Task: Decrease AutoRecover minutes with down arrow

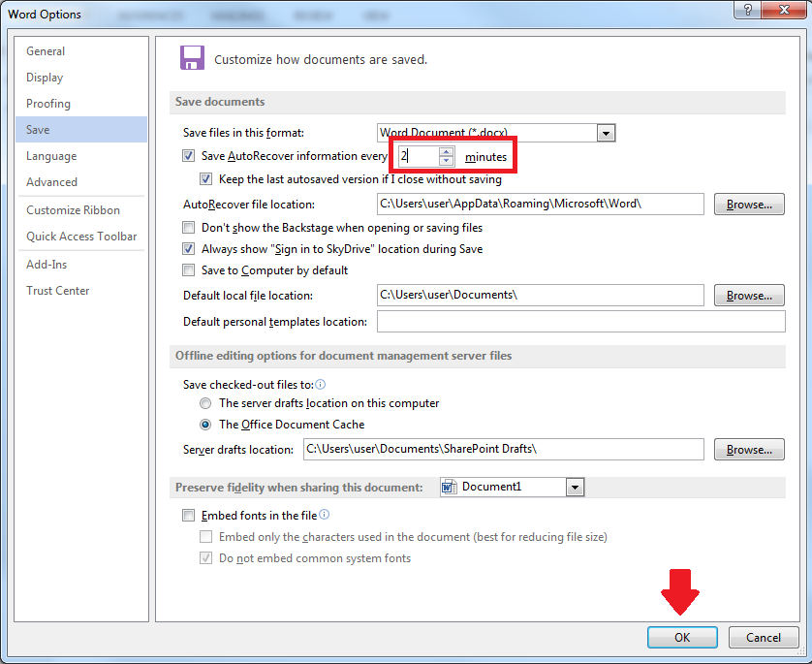Action: pyautogui.click(x=446, y=160)
